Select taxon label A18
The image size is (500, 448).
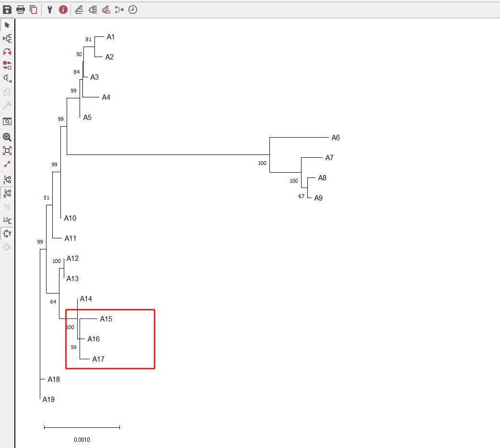pyautogui.click(x=54, y=379)
